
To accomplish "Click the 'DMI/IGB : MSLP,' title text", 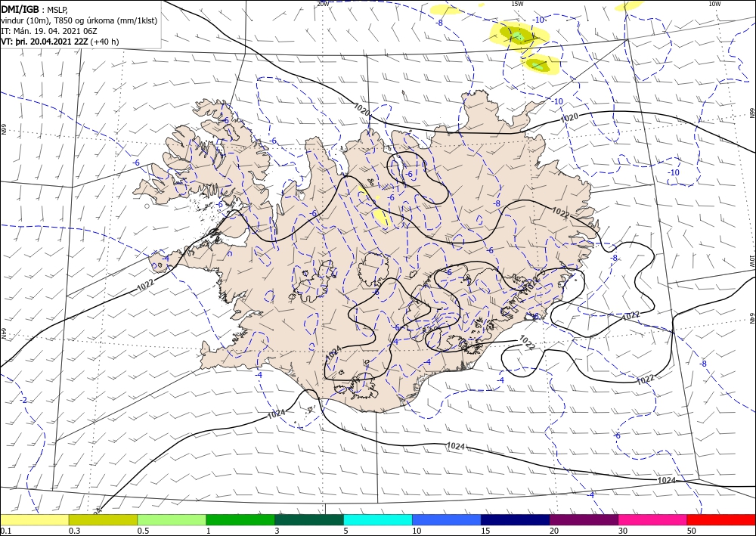I will coord(35,8).
